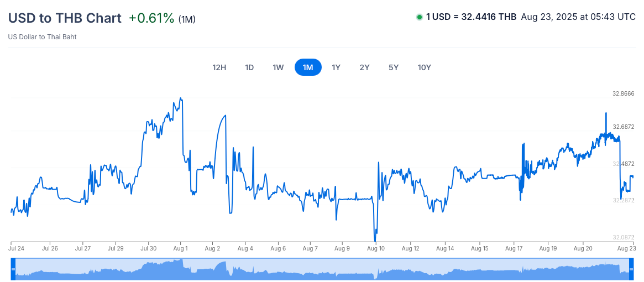Switch chart to 1D range

249,67
